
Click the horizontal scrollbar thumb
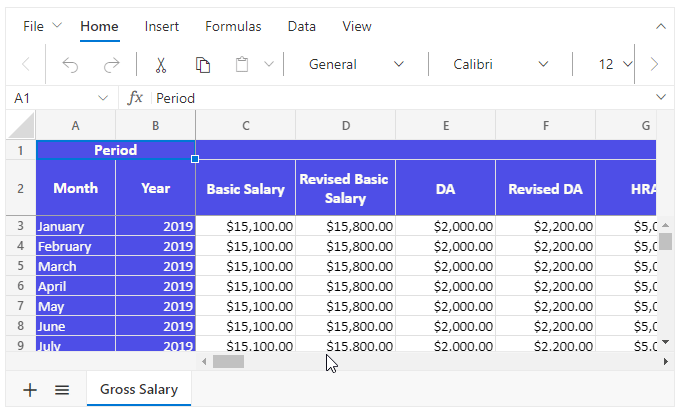tap(228, 361)
